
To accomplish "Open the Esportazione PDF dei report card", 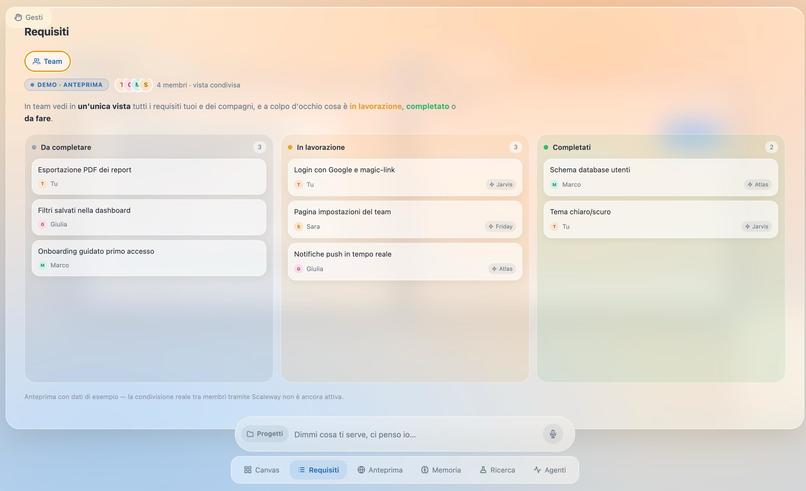I will [149, 176].
